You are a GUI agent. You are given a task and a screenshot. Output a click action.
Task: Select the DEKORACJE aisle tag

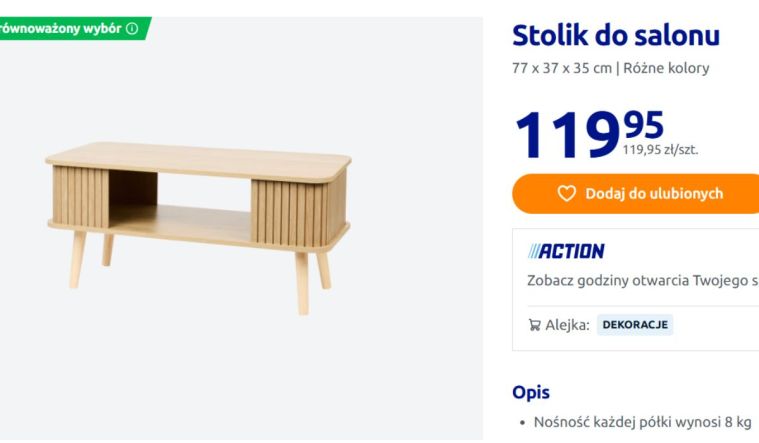635,325
